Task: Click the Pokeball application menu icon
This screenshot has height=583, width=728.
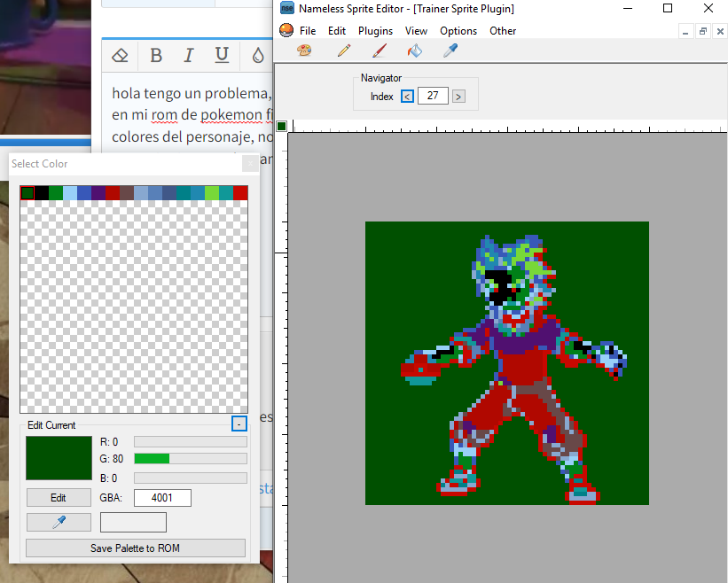Action: click(x=286, y=31)
